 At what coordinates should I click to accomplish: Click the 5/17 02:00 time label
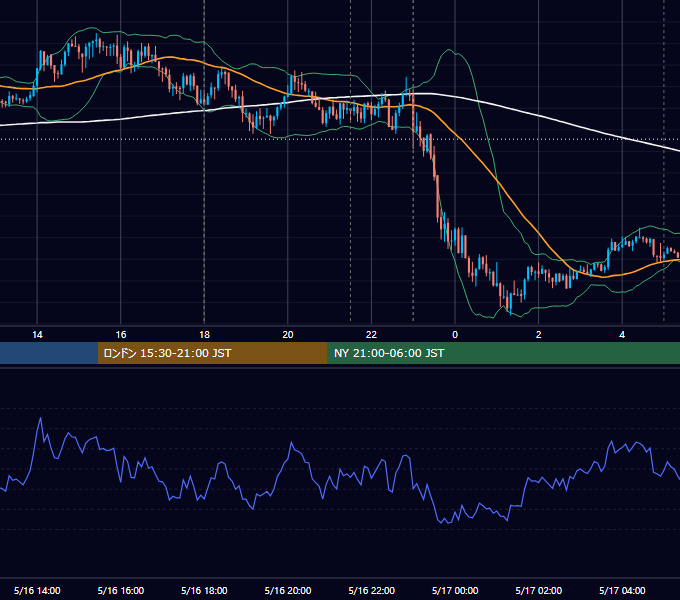pyautogui.click(x=539, y=590)
